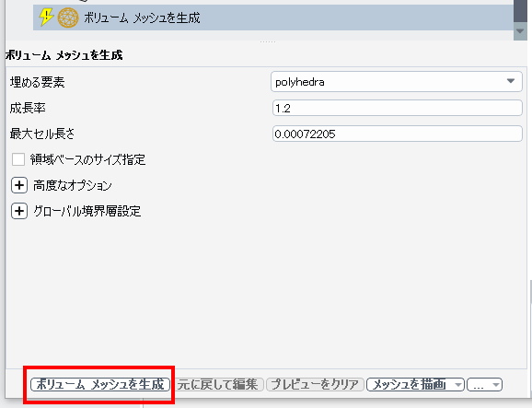Click the ボリューム メッシュを生成 button at the bottom
This screenshot has height=408, width=532.
pyautogui.click(x=100, y=385)
